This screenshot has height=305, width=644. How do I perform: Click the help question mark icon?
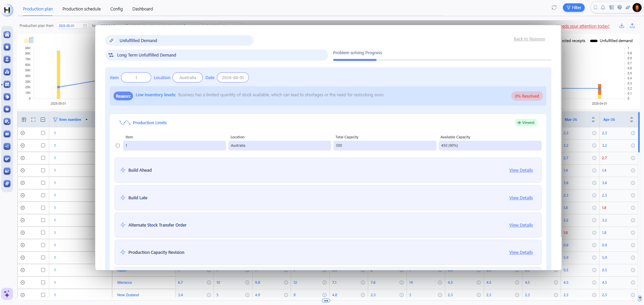tap(619, 7)
